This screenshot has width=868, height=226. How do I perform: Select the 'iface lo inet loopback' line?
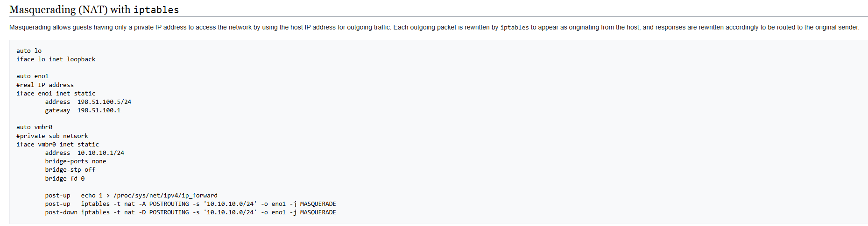56,59
